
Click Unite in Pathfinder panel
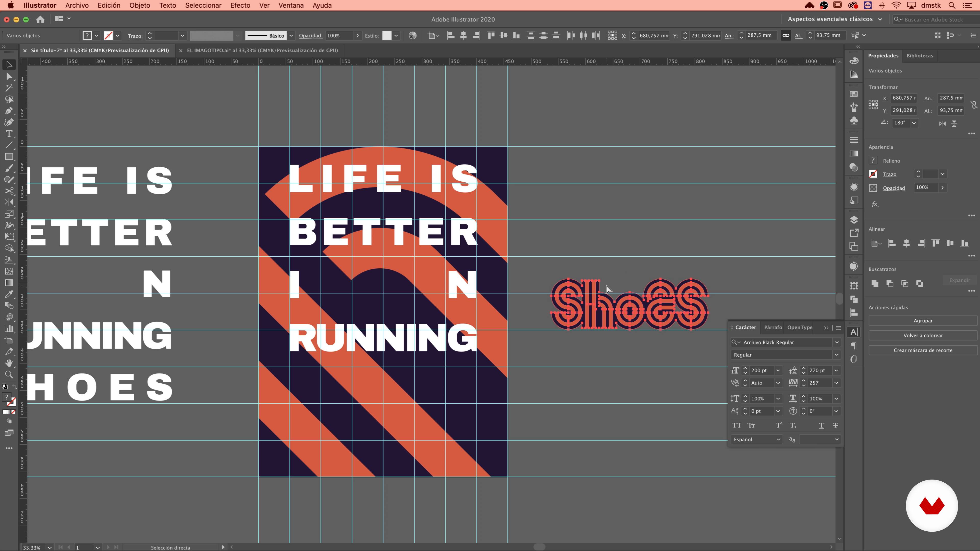click(875, 284)
